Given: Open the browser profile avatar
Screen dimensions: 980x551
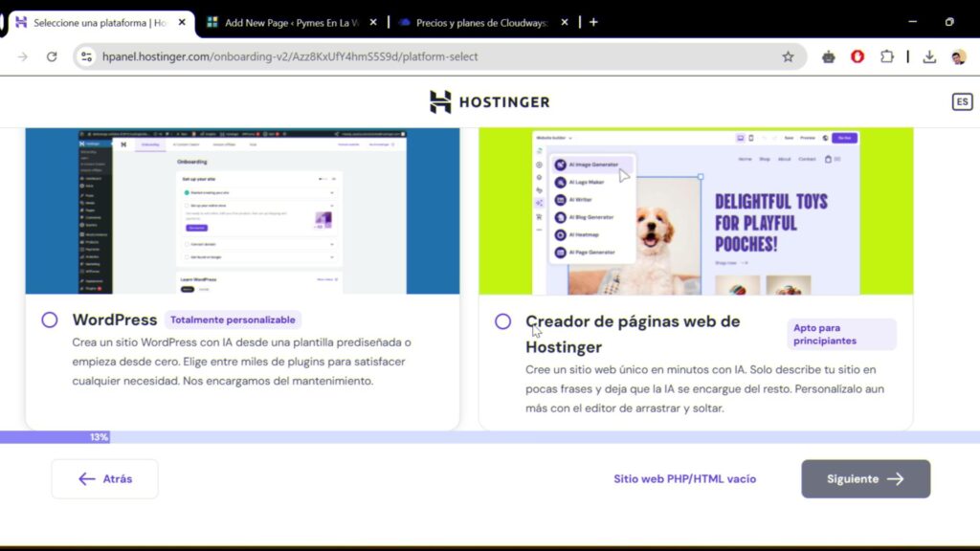Looking at the screenshot, I should pyautogui.click(x=959, y=56).
